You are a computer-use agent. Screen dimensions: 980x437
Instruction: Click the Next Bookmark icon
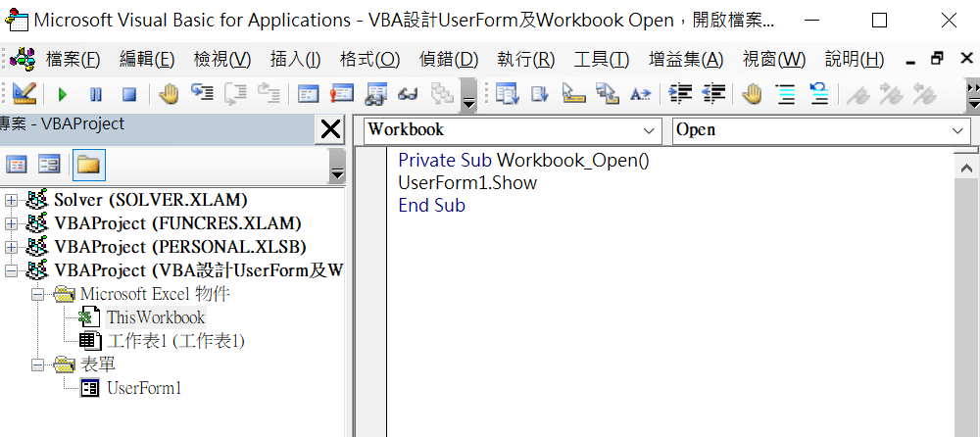[891, 94]
